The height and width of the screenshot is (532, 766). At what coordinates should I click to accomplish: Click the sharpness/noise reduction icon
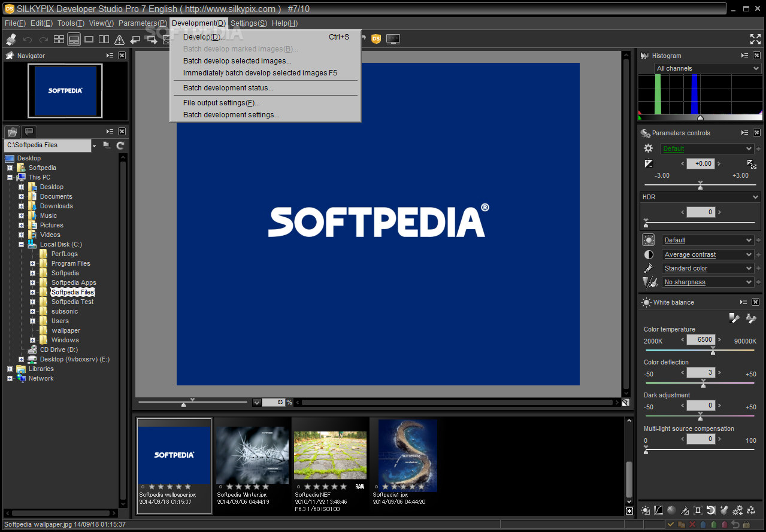(649, 282)
